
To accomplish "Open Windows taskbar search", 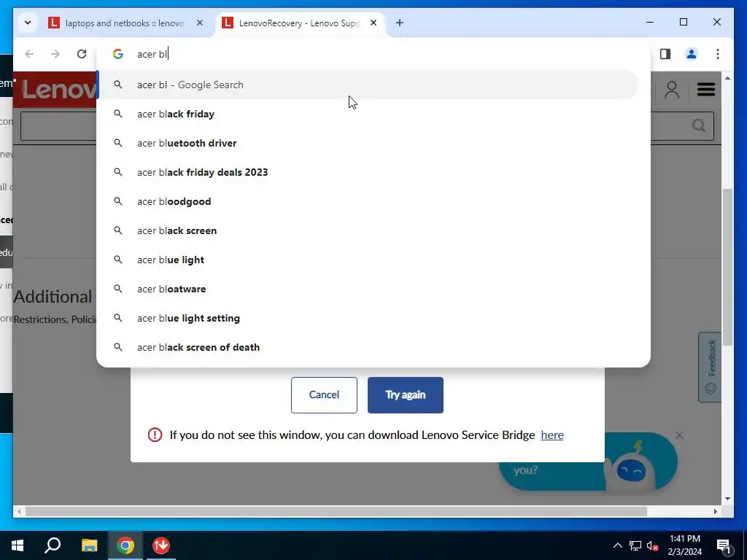I will (53, 545).
